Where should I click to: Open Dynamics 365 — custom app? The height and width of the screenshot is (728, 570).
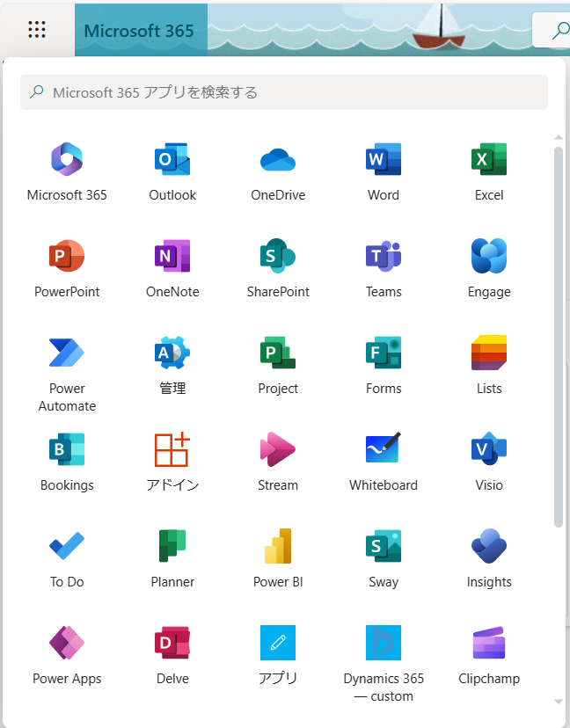pyautogui.click(x=384, y=643)
